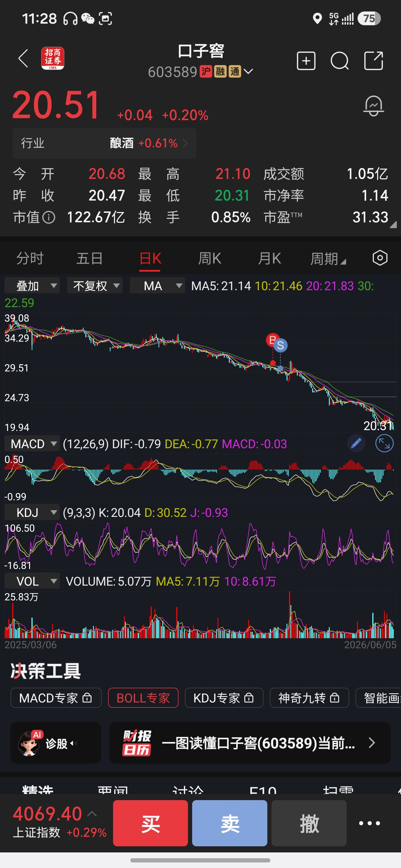Switch to the 周K tab
This screenshot has height=868, width=401.
(209, 258)
